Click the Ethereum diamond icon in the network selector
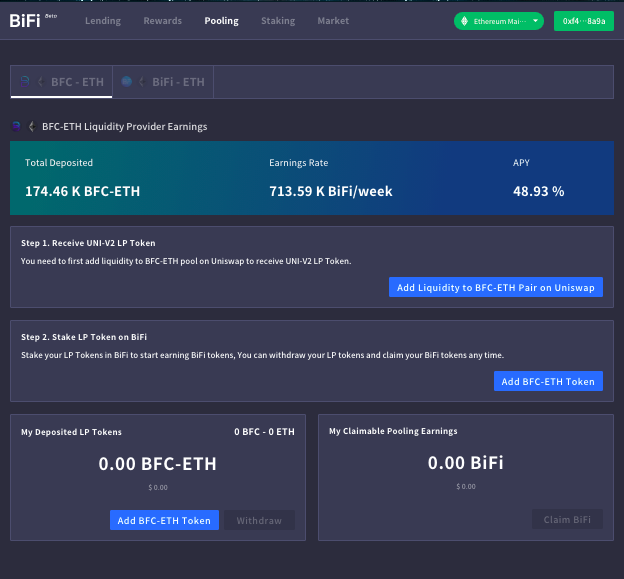The width and height of the screenshot is (624, 579). pos(464,21)
